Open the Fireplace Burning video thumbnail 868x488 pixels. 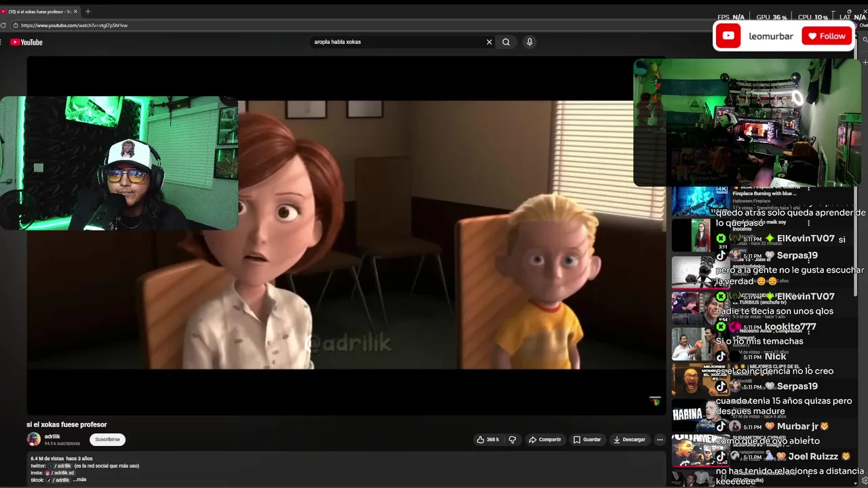[700, 201]
